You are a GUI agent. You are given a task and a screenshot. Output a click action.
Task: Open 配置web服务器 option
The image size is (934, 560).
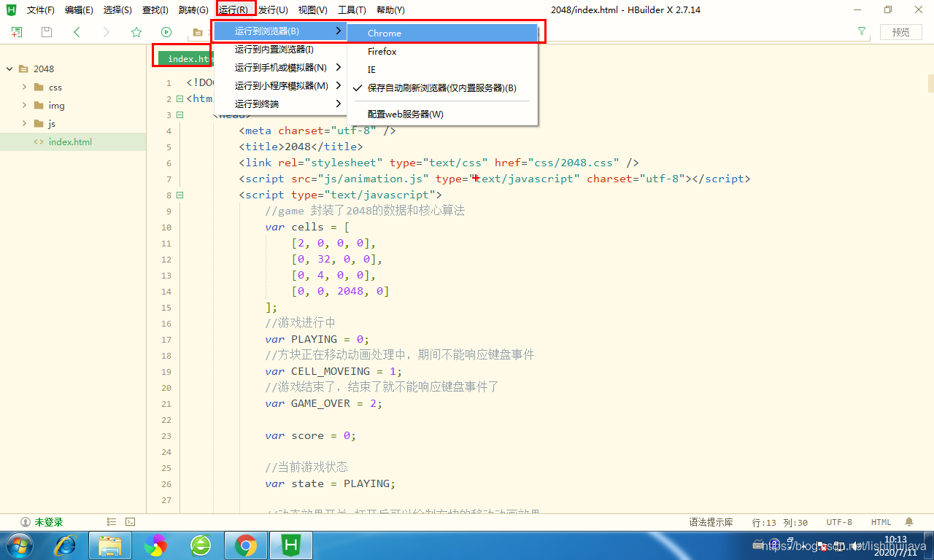click(x=442, y=114)
